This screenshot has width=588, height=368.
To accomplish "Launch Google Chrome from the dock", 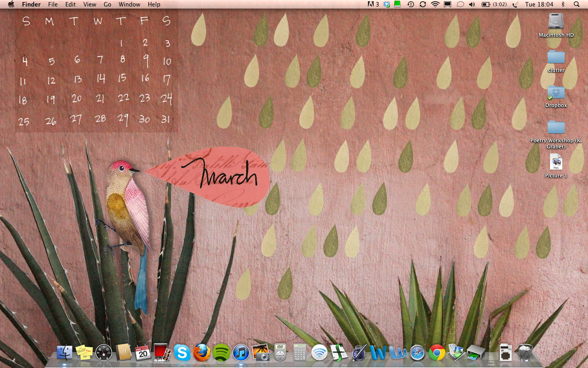I will 437,352.
